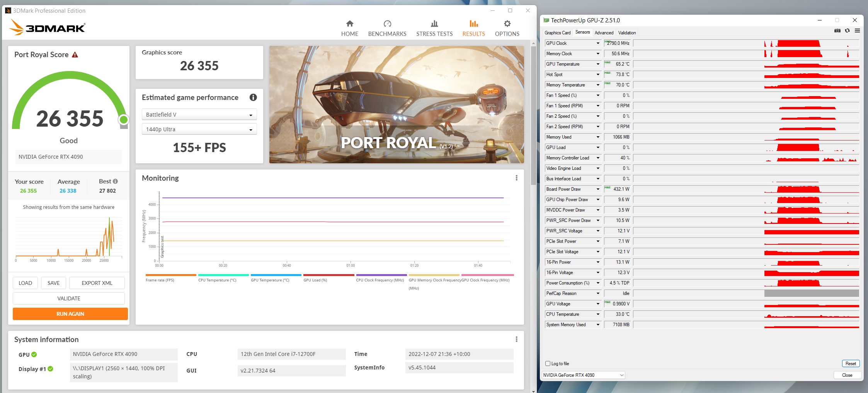The height and width of the screenshot is (393, 868).
Task: Toggle the GPU Clock Frequency legend series
Action: click(x=487, y=278)
